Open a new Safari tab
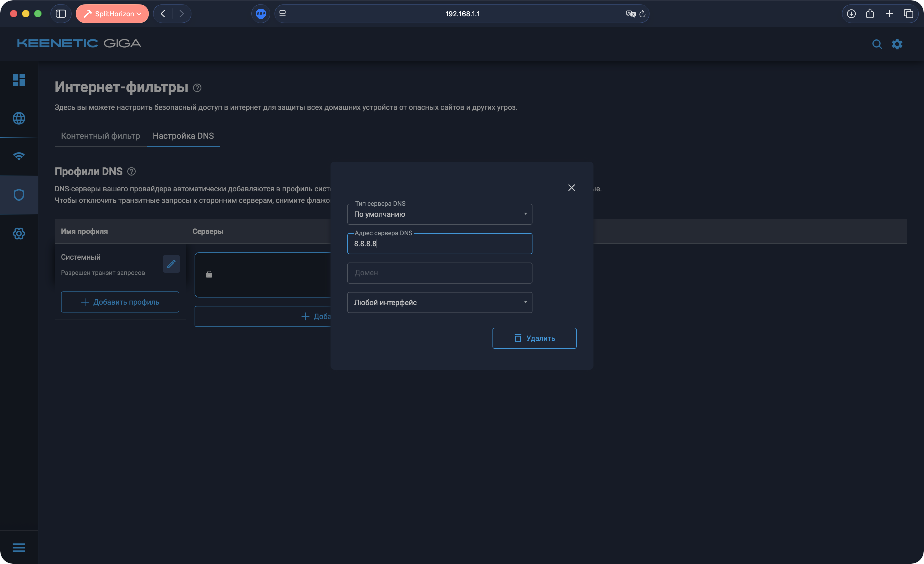 click(x=889, y=14)
